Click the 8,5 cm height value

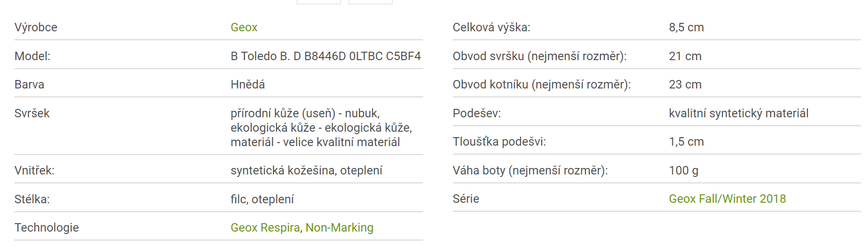point(686,27)
